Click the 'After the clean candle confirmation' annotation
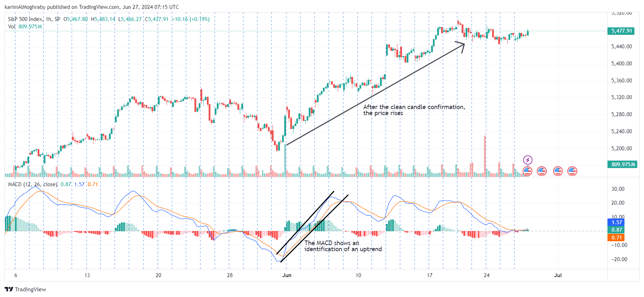 coord(414,110)
